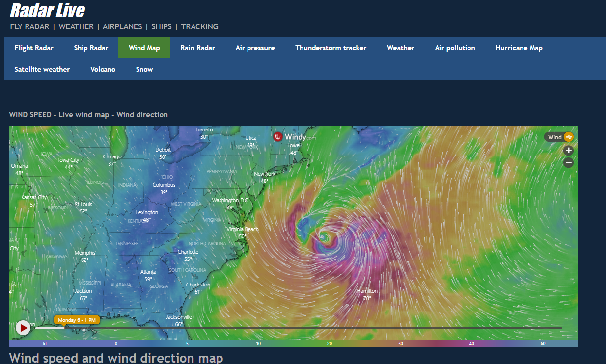Open the Thunderstorm tracker tab

pos(331,48)
